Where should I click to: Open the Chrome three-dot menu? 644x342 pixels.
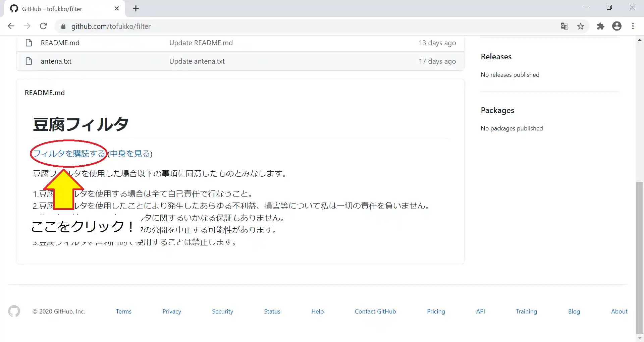pos(633,26)
